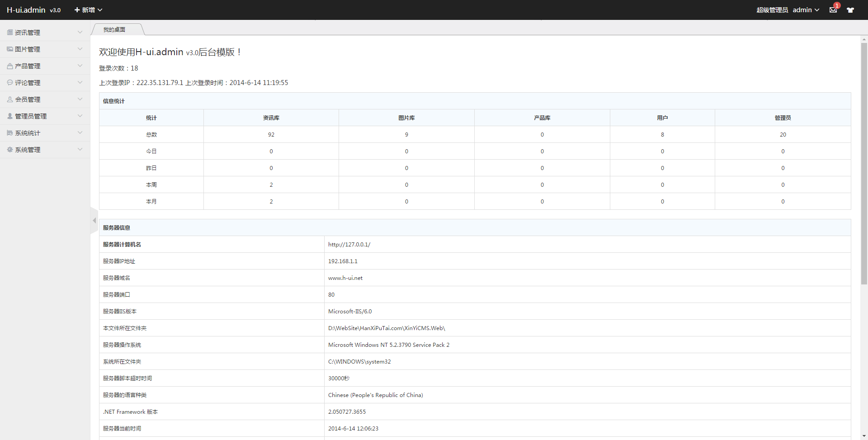Expand the 评论管理 menu chevron
This screenshot has width=868, height=440.
[80, 82]
